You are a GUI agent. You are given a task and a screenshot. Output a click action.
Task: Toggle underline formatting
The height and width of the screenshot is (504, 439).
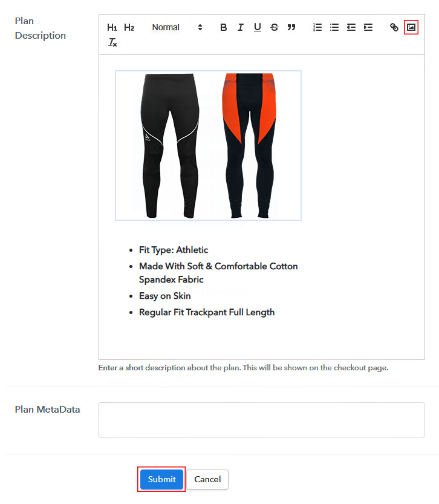[x=257, y=28]
